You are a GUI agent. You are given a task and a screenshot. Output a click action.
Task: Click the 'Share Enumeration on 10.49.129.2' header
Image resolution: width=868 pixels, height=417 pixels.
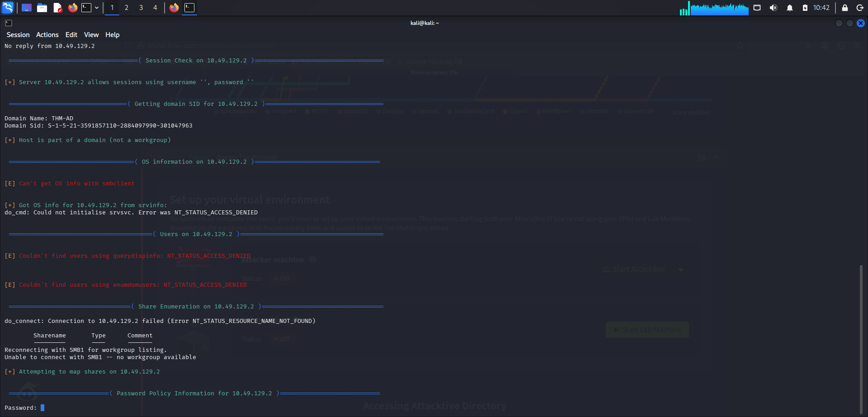click(x=196, y=307)
